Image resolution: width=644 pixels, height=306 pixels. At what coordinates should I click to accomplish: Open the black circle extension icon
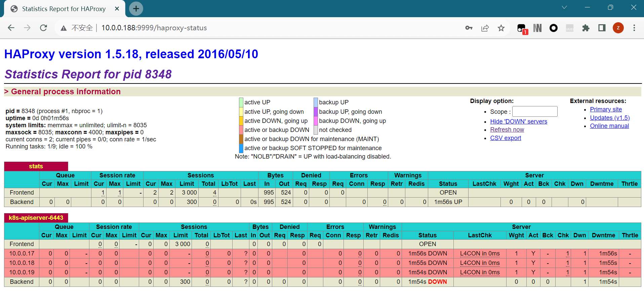(554, 28)
